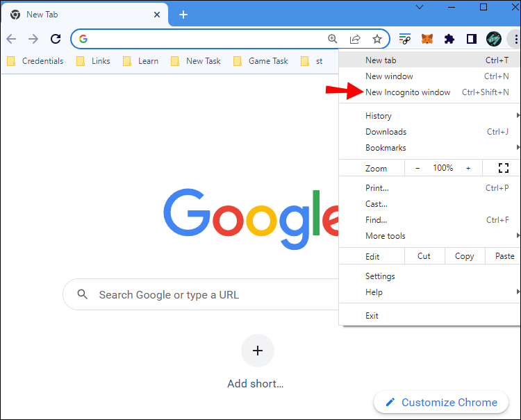Reload the page with refresh icon
The width and height of the screenshot is (521, 420).
click(x=56, y=39)
